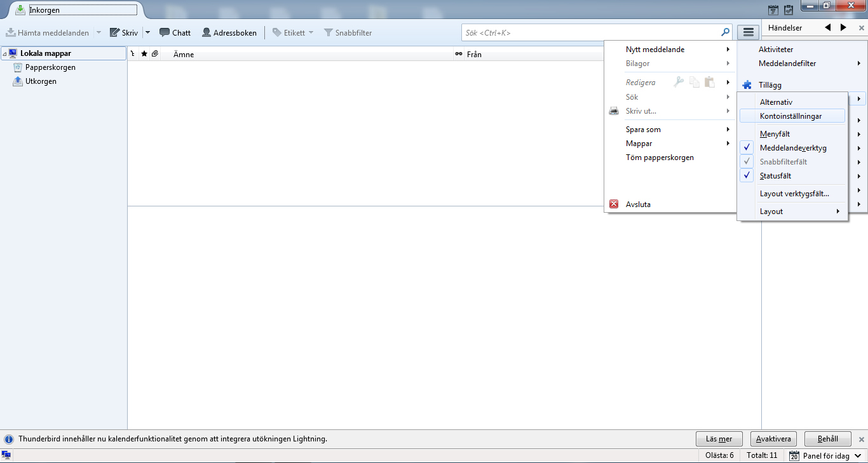Open the Chatt toolbar button
868x463 pixels.
(x=175, y=32)
